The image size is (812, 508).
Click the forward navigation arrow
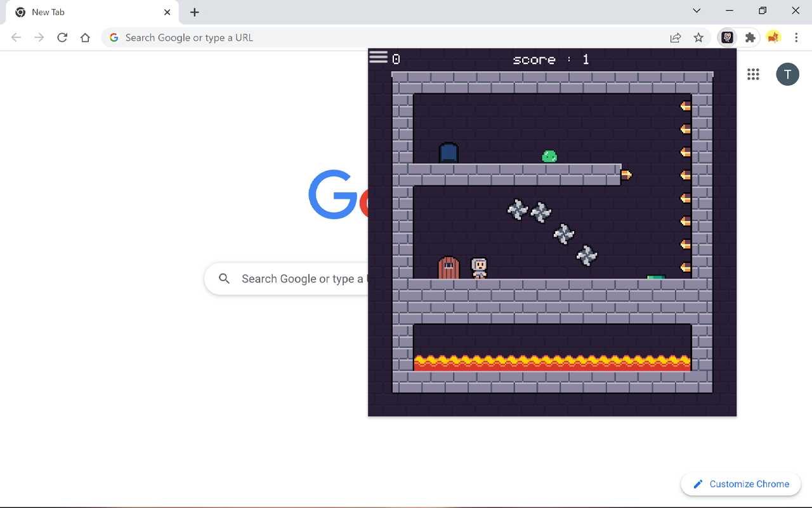39,37
